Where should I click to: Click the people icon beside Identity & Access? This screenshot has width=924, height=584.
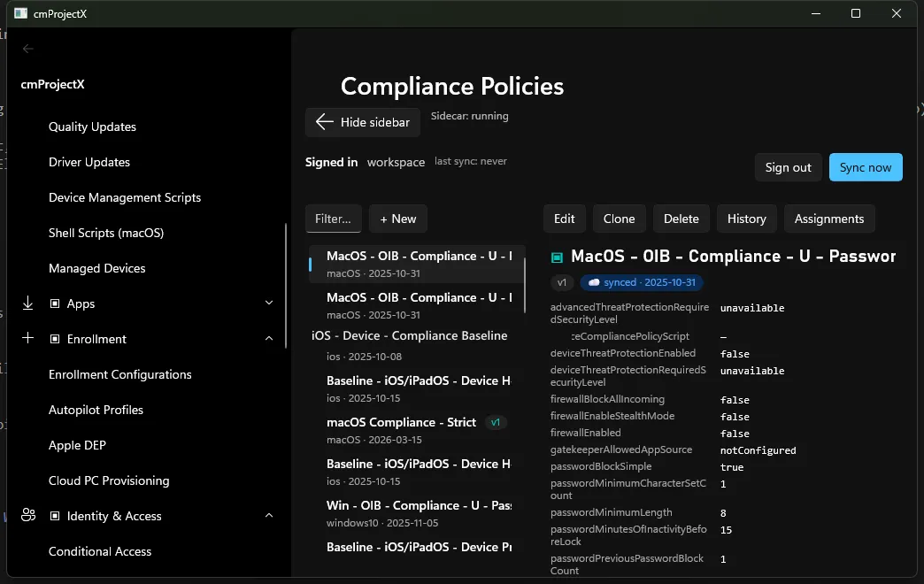[28, 515]
